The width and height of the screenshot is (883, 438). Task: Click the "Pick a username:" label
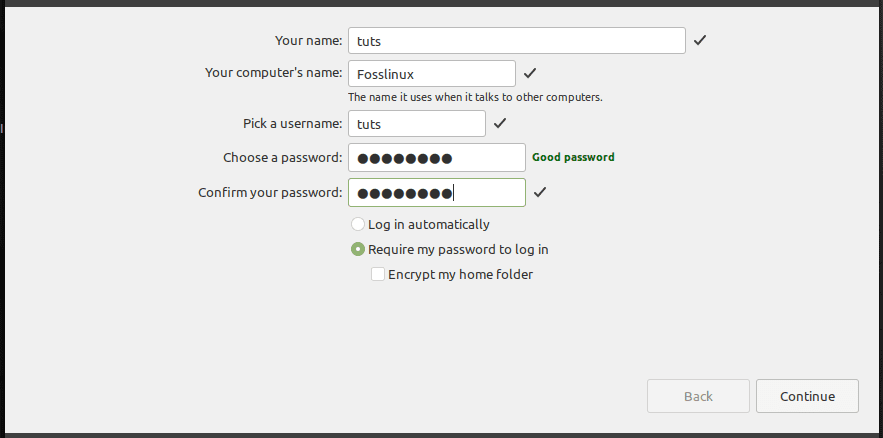pyautogui.click(x=293, y=124)
